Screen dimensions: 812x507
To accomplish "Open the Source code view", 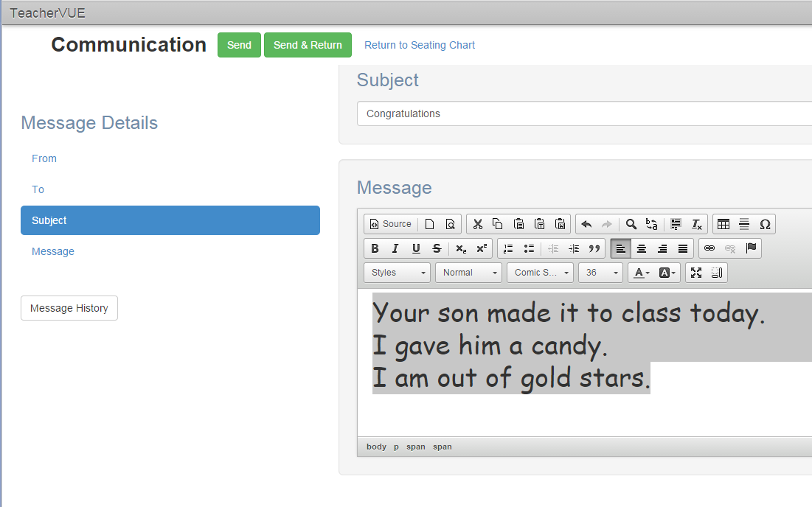I will 390,224.
